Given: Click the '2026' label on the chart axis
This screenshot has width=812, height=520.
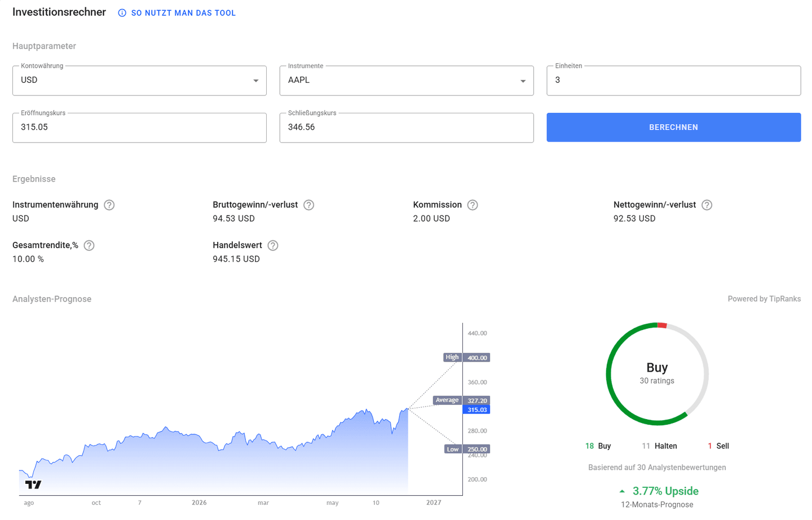Looking at the screenshot, I should tap(199, 503).
